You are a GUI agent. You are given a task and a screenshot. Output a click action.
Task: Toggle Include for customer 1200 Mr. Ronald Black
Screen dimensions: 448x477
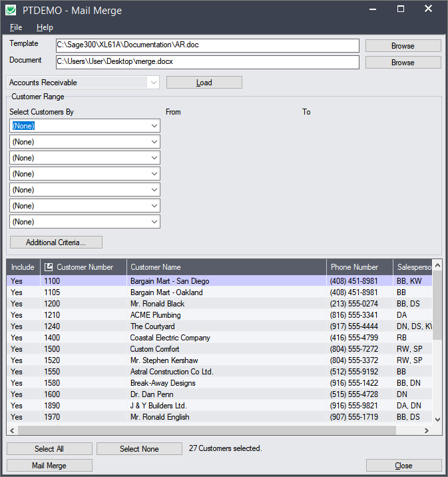(x=17, y=304)
